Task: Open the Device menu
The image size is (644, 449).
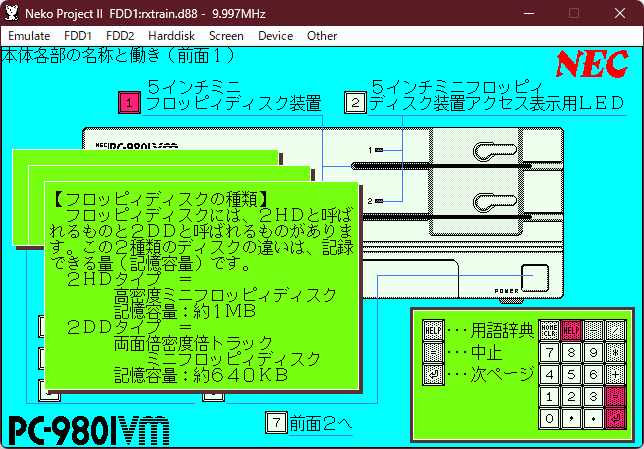Action: pos(276,36)
